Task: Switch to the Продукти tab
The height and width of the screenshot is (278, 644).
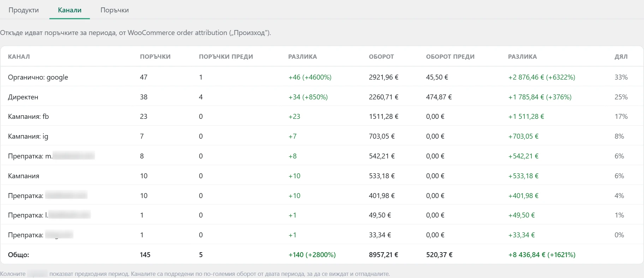Action: (x=24, y=10)
